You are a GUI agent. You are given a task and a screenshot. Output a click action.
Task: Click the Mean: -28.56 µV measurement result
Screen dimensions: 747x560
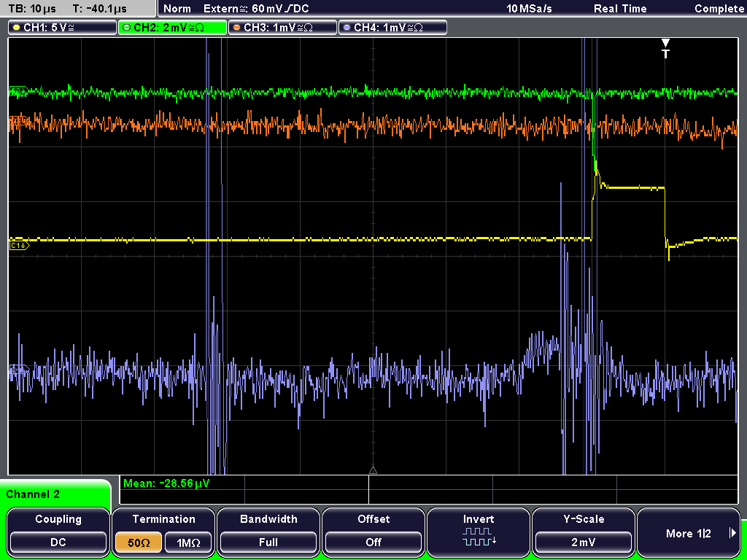pos(166,483)
